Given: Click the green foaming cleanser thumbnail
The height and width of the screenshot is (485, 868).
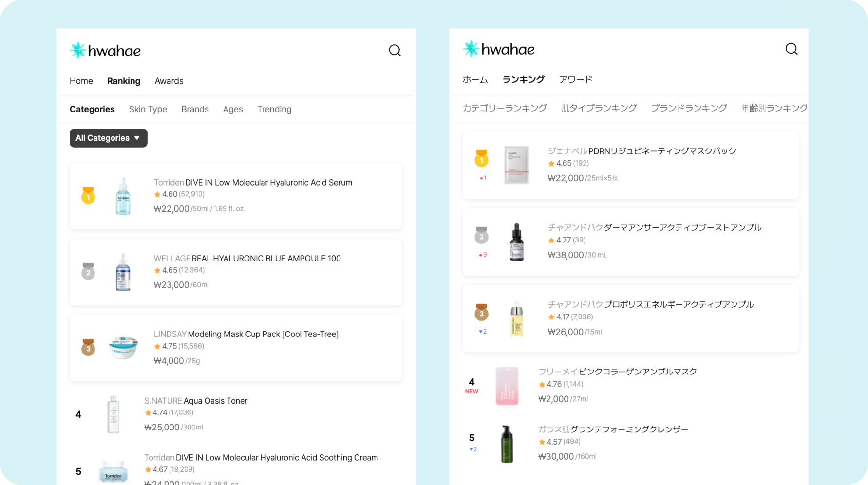Looking at the screenshot, I should 507,443.
